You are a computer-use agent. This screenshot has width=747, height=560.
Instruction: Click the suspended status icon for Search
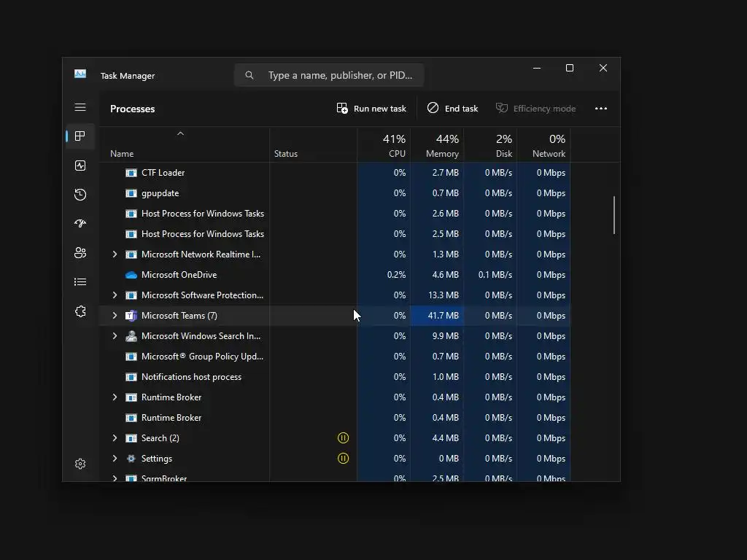pyautogui.click(x=343, y=438)
